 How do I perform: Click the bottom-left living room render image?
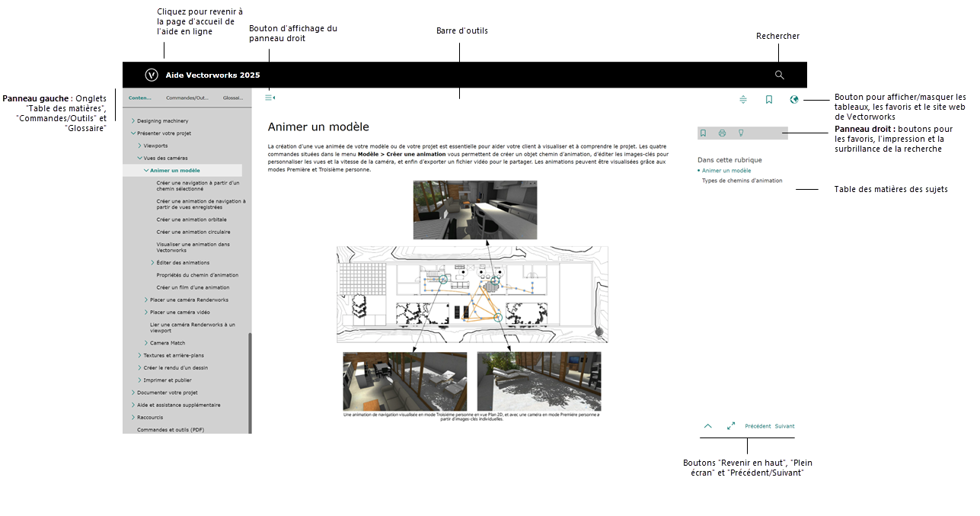pos(405,382)
